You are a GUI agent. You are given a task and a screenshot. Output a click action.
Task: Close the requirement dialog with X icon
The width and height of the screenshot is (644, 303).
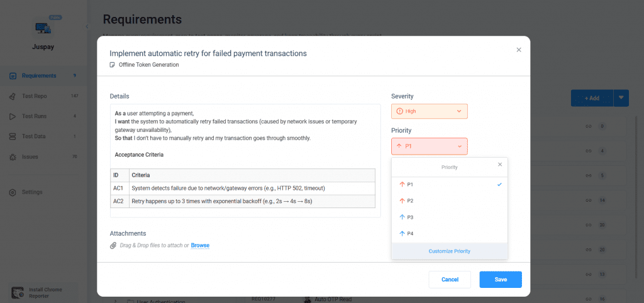point(519,50)
